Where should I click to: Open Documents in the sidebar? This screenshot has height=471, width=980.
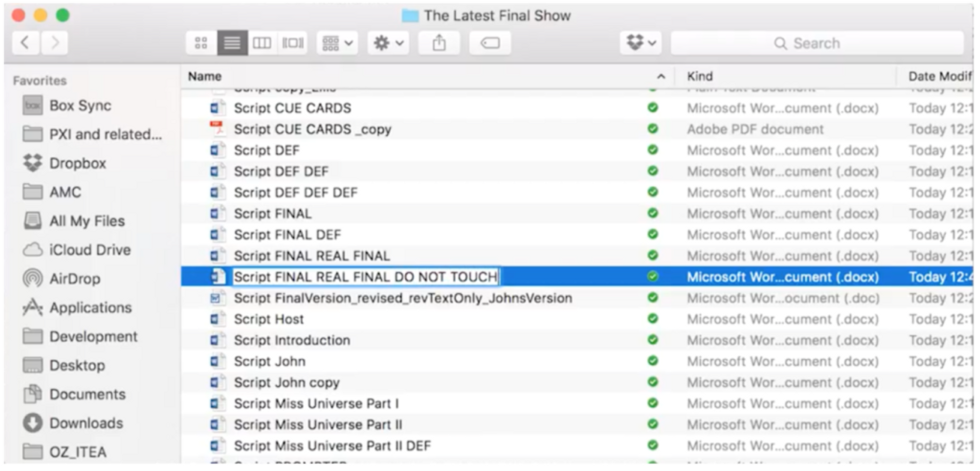(x=74, y=395)
